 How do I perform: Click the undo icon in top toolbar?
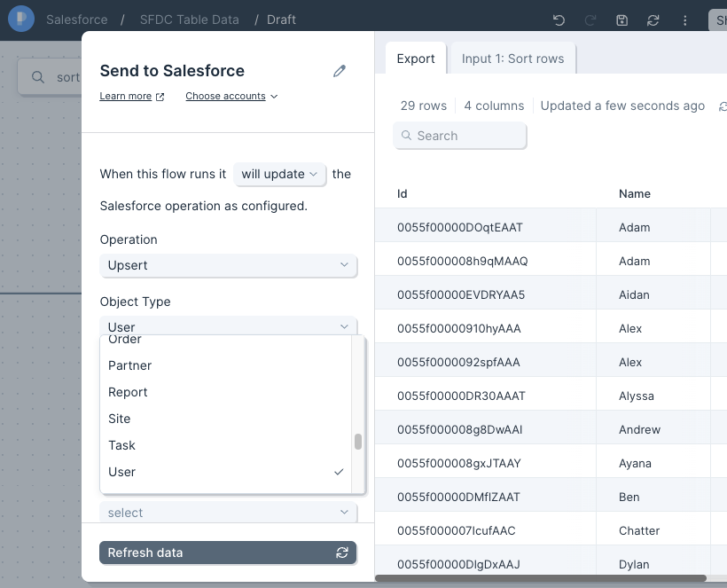(x=559, y=20)
